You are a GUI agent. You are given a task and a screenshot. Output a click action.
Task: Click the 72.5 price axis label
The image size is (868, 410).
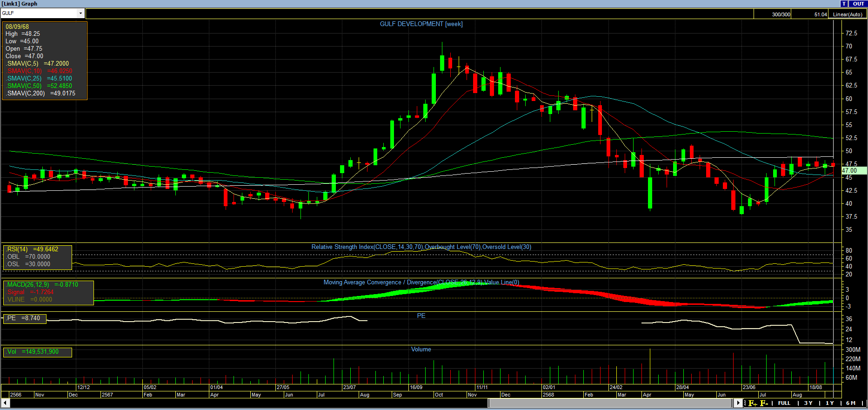point(851,33)
